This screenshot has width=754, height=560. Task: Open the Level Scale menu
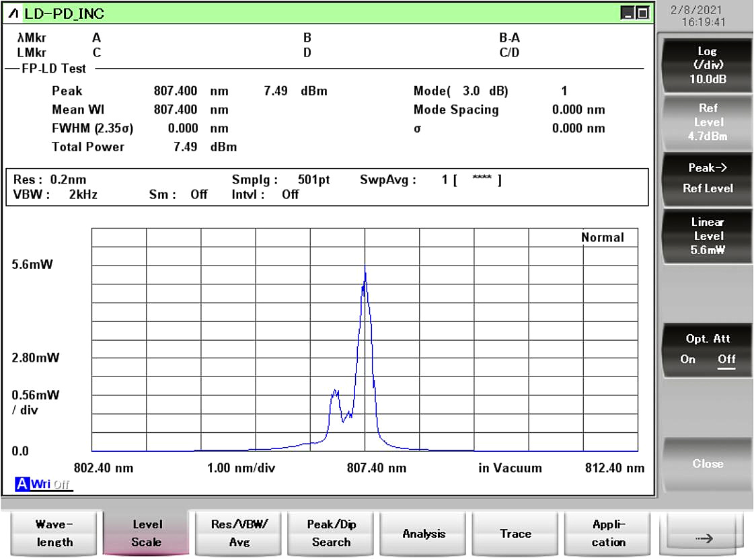tap(146, 533)
